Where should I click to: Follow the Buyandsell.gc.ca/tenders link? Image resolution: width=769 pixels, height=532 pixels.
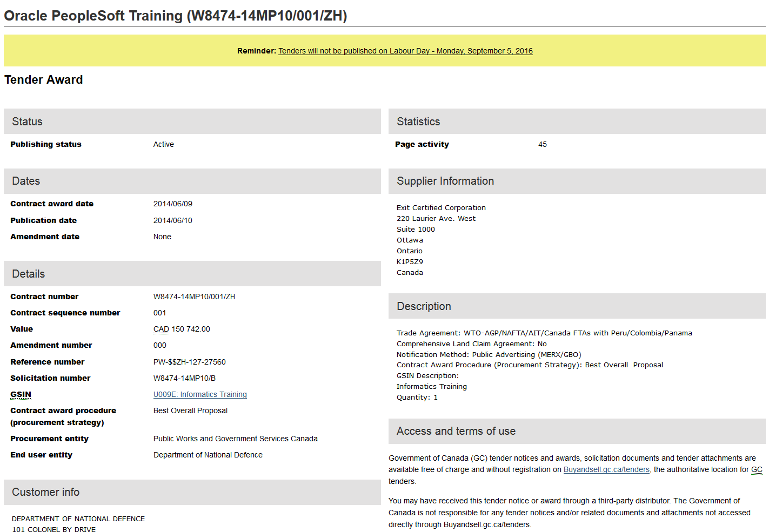[606, 469]
